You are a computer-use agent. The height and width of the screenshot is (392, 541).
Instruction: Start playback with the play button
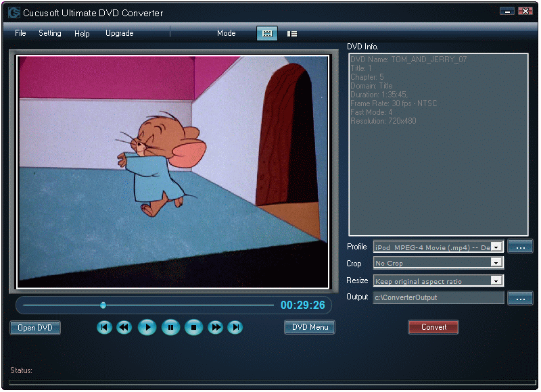(147, 328)
